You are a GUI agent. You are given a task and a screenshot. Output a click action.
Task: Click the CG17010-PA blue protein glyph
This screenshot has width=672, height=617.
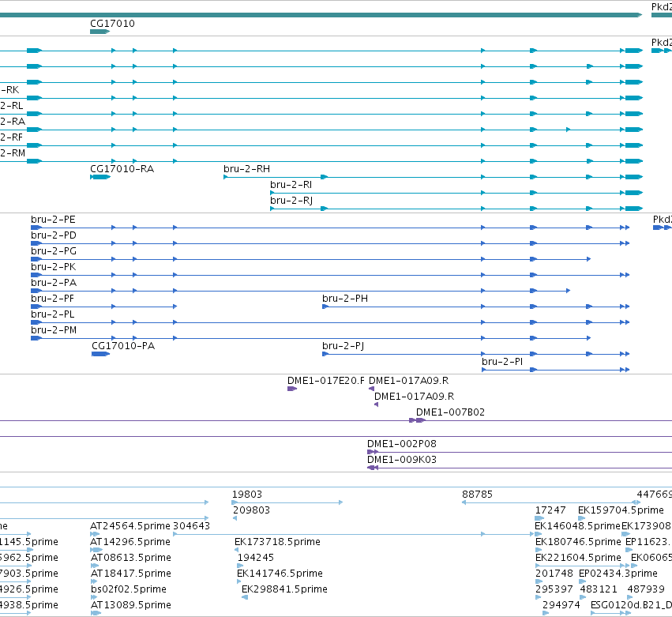point(101,354)
